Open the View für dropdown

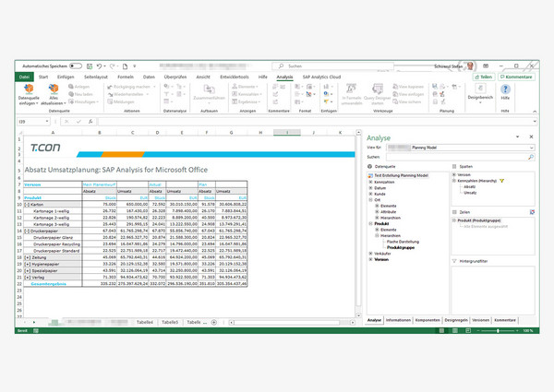(x=532, y=148)
